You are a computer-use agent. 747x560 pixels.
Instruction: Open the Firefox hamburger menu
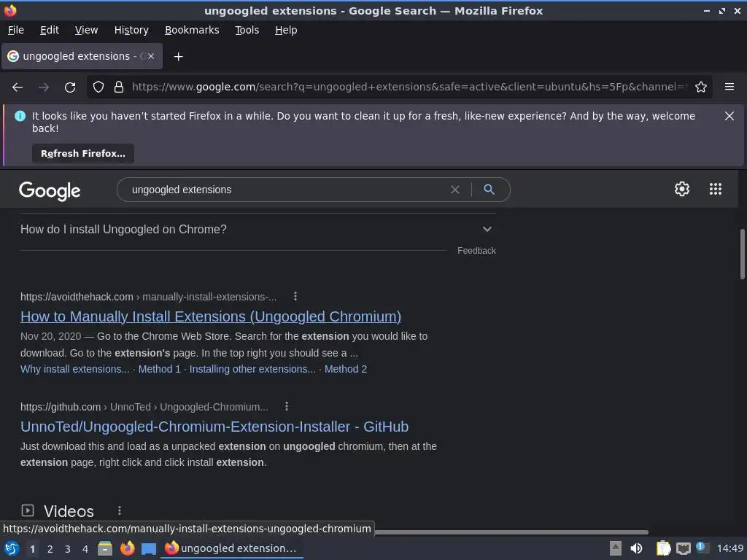(x=729, y=87)
